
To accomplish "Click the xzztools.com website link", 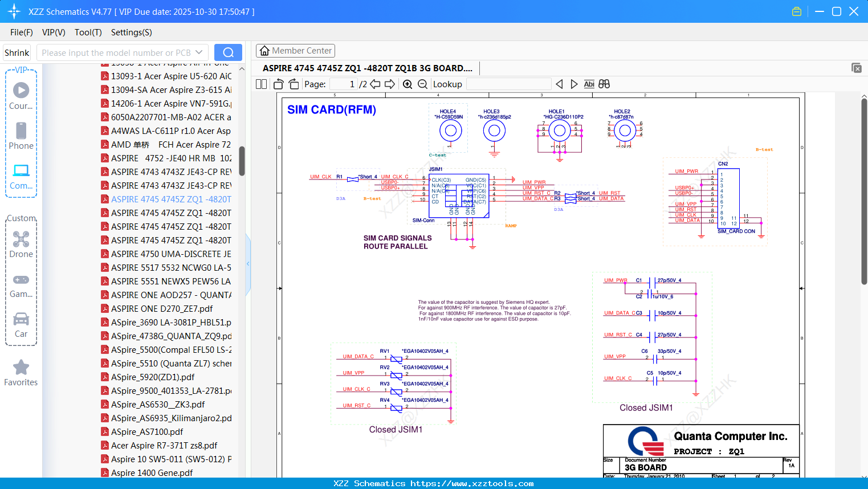I will 472,483.
